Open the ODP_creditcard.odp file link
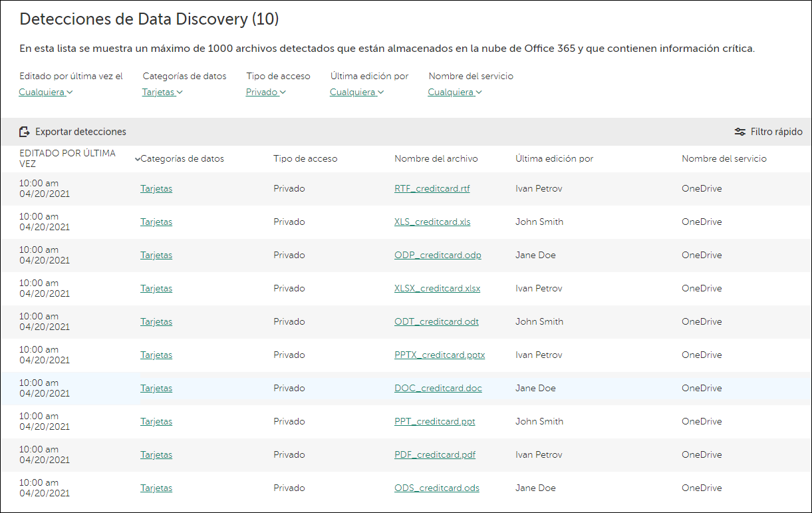Viewport: 812px width, 513px height. pos(438,255)
